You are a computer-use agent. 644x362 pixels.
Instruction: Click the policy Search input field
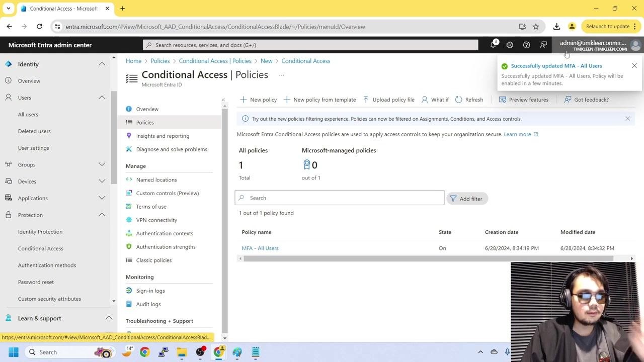[340, 198]
